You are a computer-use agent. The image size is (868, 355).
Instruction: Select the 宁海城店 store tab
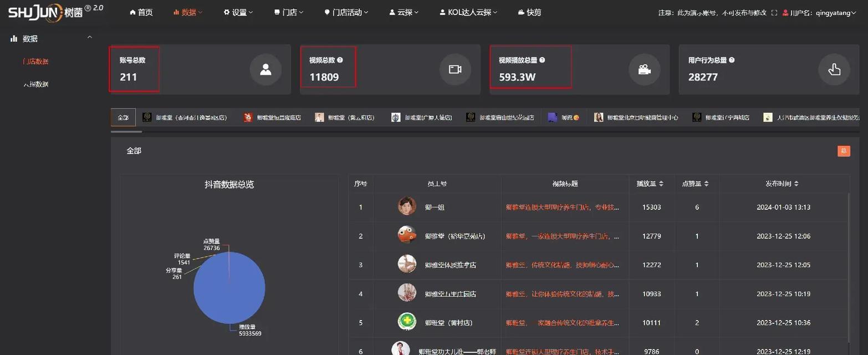pyautogui.click(x=721, y=118)
